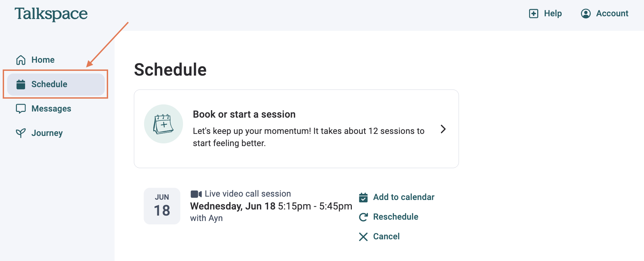The height and width of the screenshot is (261, 644).
Task: Click the Journey sprout icon
Action: (21, 133)
